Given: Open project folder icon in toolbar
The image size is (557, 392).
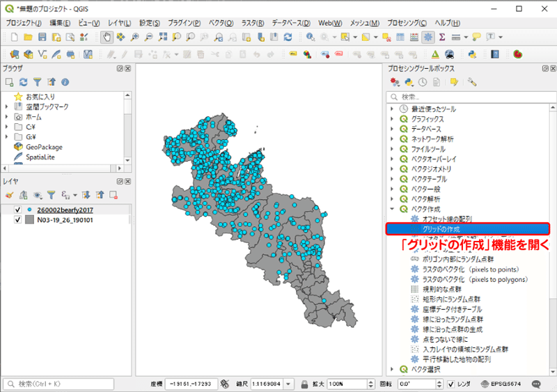Looking at the screenshot, I should (28, 37).
